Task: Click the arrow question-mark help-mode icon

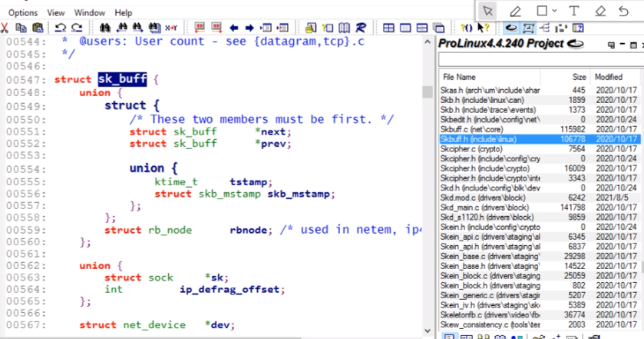Action: (x=483, y=28)
